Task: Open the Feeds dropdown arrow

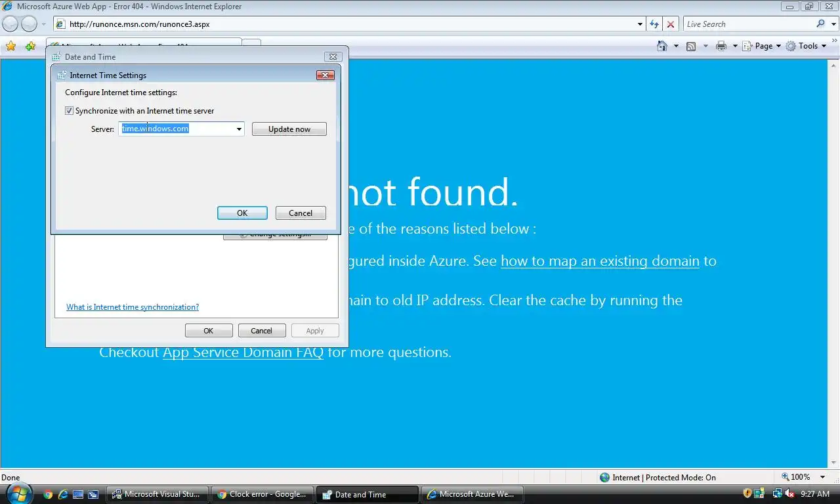Action: point(705,46)
